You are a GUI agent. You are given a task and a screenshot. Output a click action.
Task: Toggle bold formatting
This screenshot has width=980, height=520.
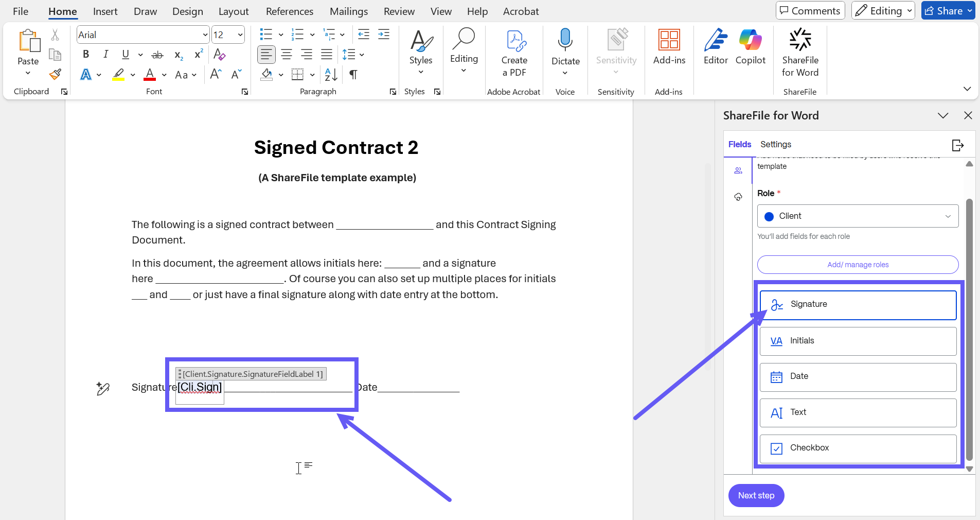(86, 55)
